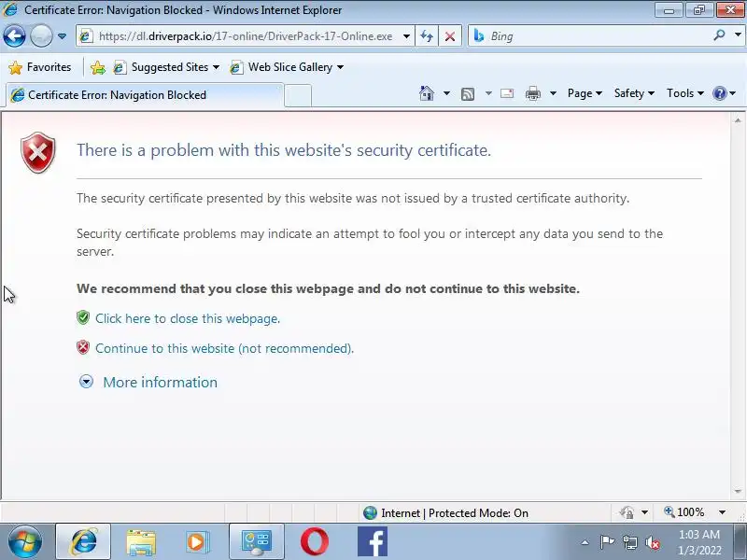Click the Print icon

532,93
